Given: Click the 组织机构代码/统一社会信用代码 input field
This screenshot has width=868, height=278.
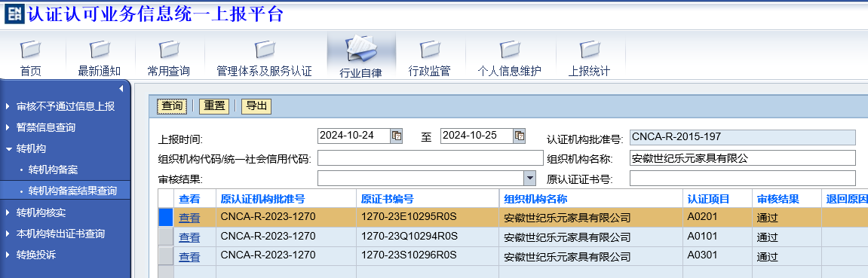Looking at the screenshot, I should pyautogui.click(x=430, y=158).
